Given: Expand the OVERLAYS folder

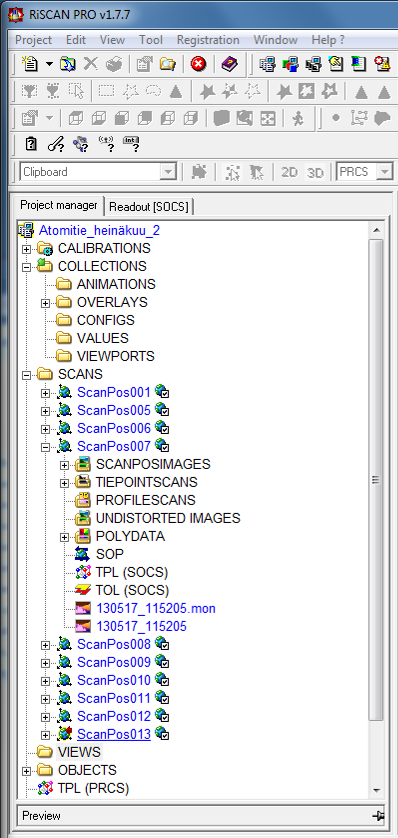Looking at the screenshot, I should coord(45,303).
